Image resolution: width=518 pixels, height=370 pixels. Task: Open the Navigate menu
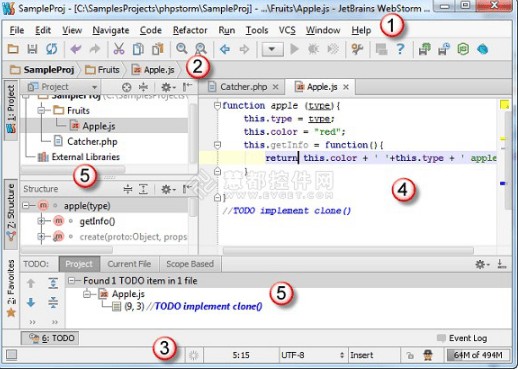click(x=111, y=30)
